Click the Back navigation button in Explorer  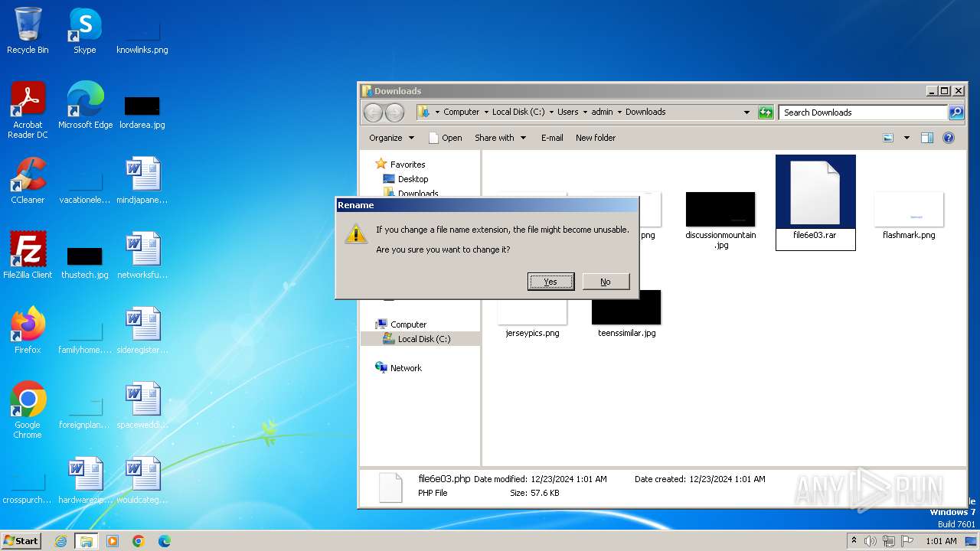click(373, 112)
